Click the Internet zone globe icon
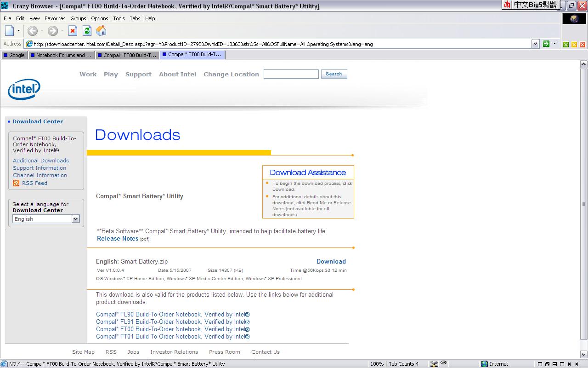Screen dimensions: 588x368 (484, 364)
